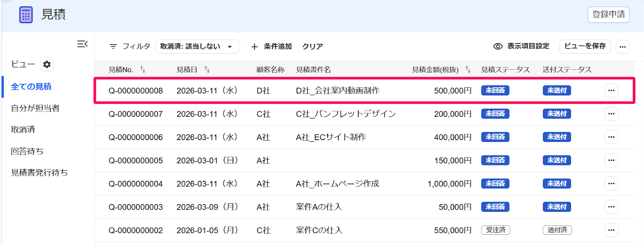Click the 顧客名称 column header
The height and width of the screenshot is (246, 644).
click(270, 70)
